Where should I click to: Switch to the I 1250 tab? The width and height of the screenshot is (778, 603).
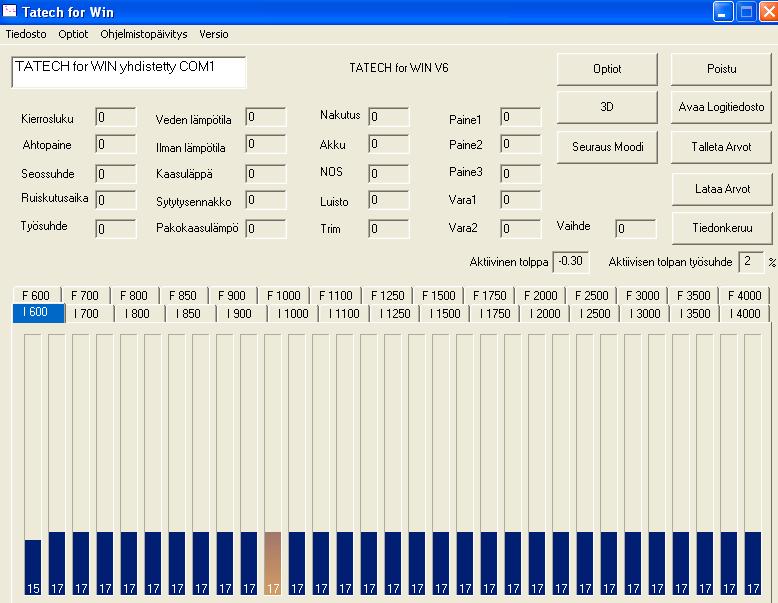(394, 314)
